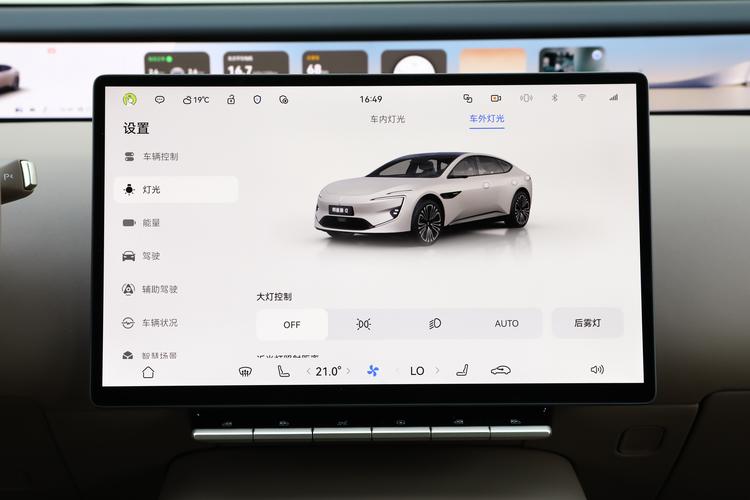750x500 pixels.
Task: Set headlights to AUTO mode
Action: click(x=507, y=324)
